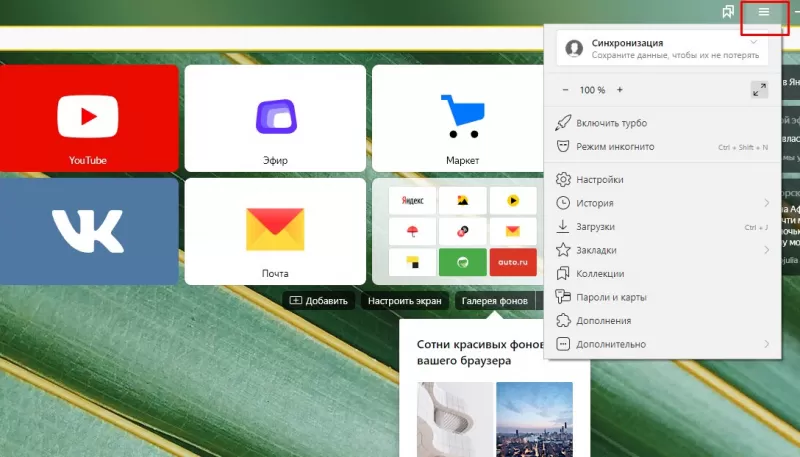800x457 pixels.
Task: Open the Синхронизация account panel
Action: tap(662, 48)
